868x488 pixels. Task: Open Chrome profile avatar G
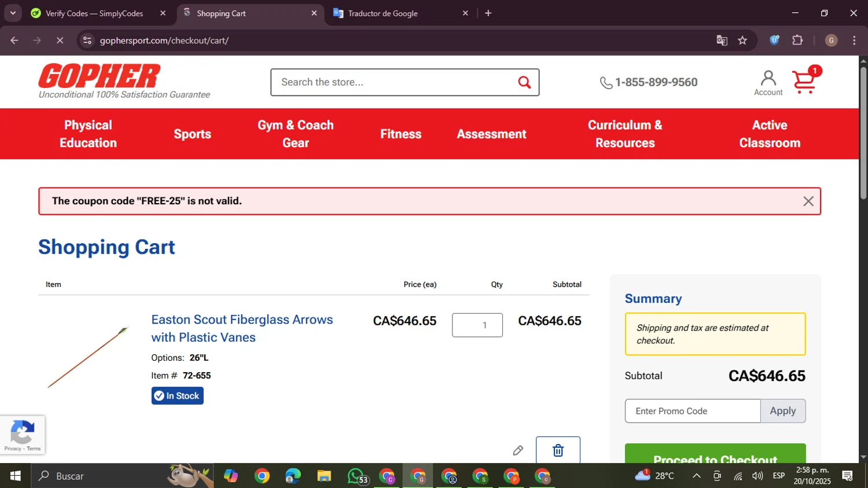point(831,41)
